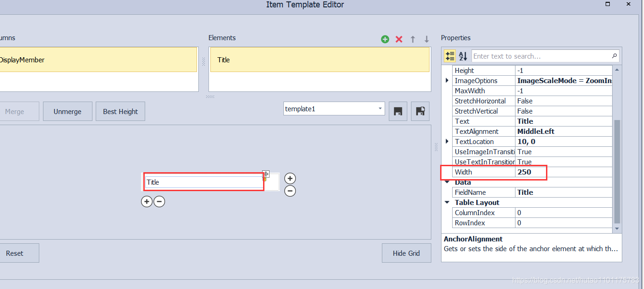Viewport: 644px width, 289px height.
Task: Save the current template
Action: pos(398,111)
